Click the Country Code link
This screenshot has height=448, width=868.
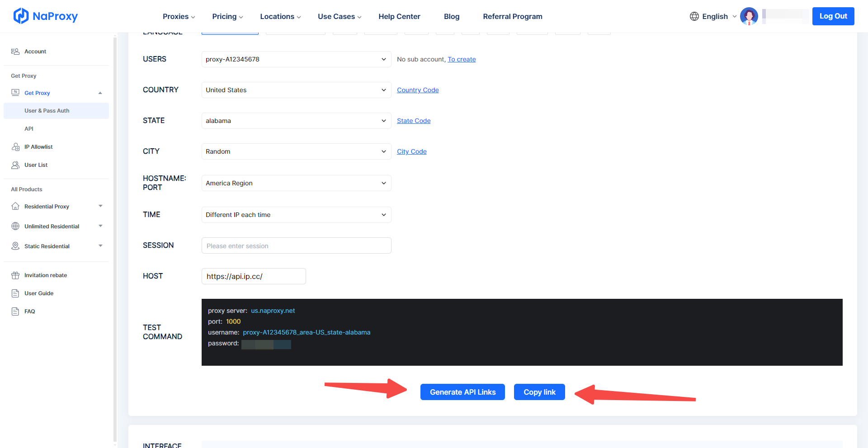point(418,90)
